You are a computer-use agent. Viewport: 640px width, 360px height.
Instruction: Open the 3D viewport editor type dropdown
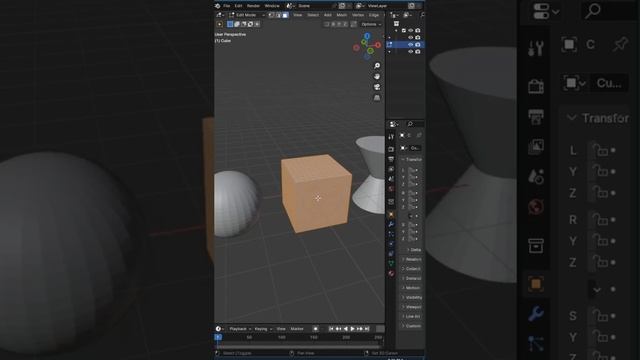coord(220,15)
